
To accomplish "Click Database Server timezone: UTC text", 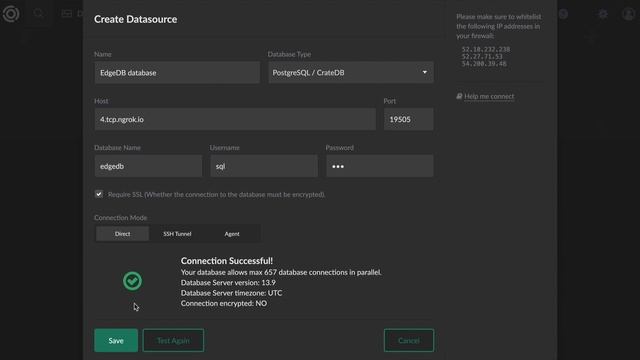I will click(231, 293).
